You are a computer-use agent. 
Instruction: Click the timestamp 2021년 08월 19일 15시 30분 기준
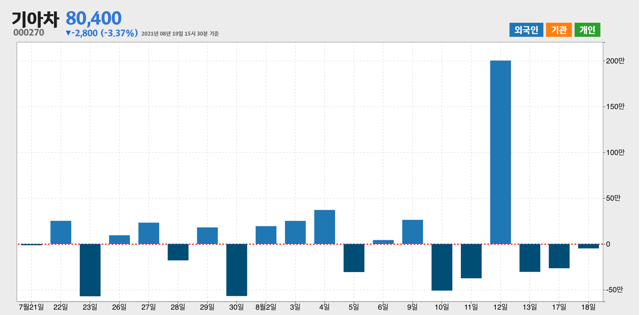coord(180,34)
